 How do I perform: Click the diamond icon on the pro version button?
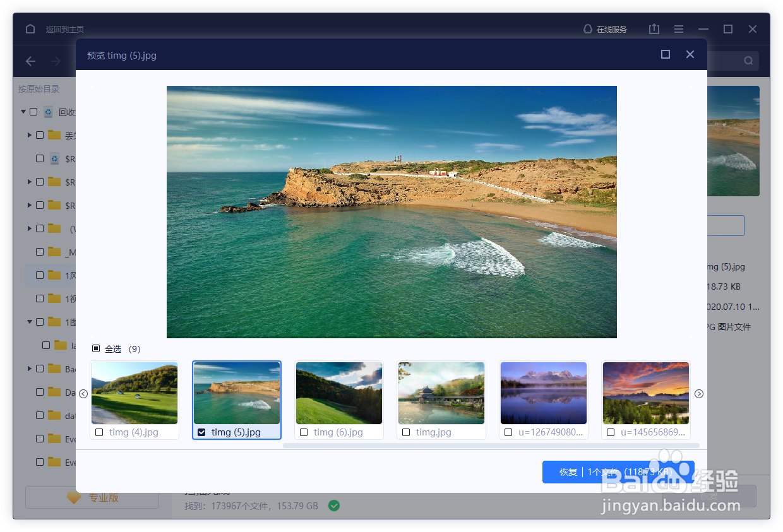[74, 498]
